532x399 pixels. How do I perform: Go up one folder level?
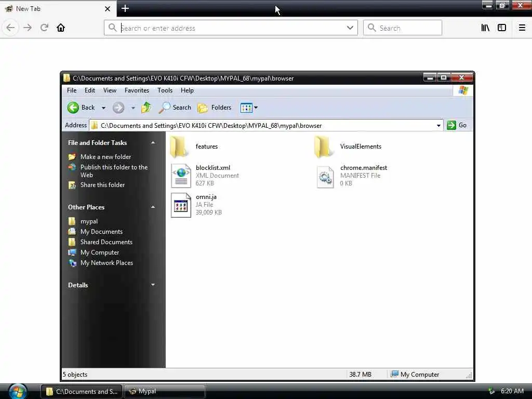tap(146, 108)
